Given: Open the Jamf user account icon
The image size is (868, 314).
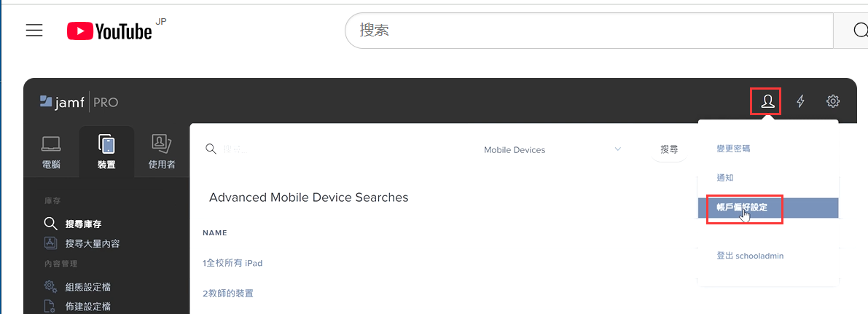Looking at the screenshot, I should pyautogui.click(x=767, y=101).
